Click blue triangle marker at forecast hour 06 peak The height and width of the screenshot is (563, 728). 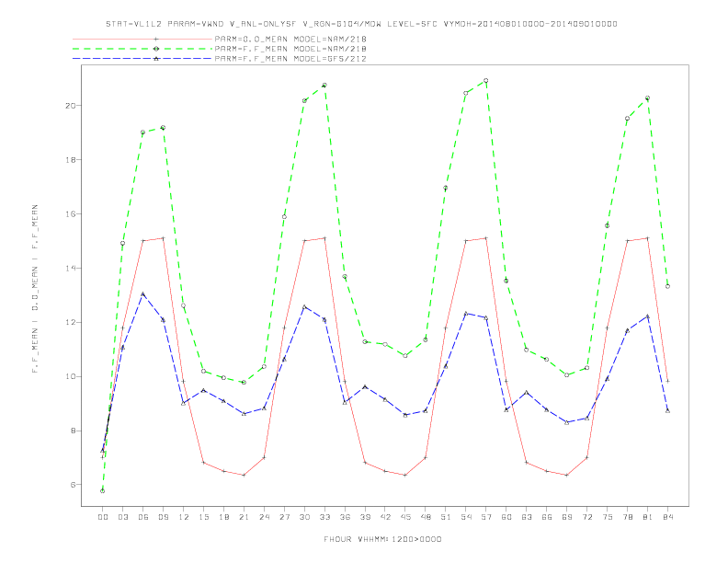143,294
